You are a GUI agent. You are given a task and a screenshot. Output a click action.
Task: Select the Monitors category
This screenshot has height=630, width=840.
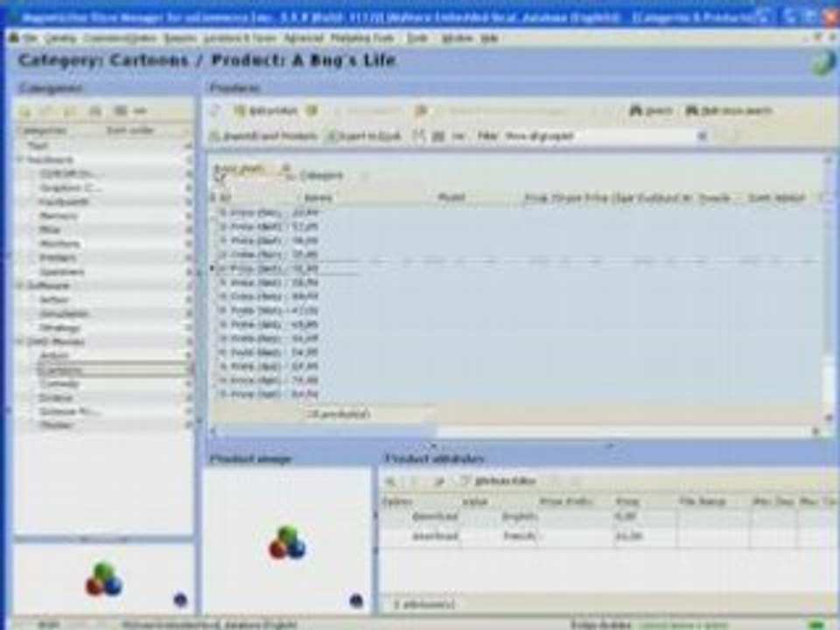coord(60,244)
